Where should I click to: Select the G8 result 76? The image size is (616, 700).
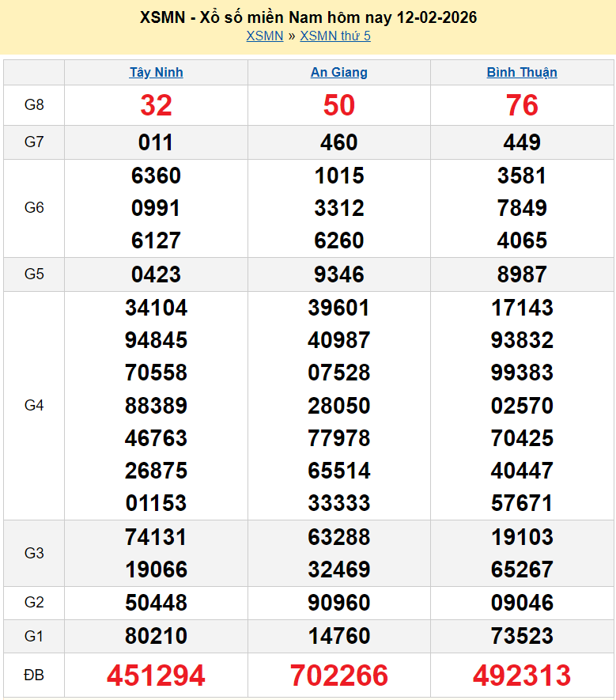point(522,105)
